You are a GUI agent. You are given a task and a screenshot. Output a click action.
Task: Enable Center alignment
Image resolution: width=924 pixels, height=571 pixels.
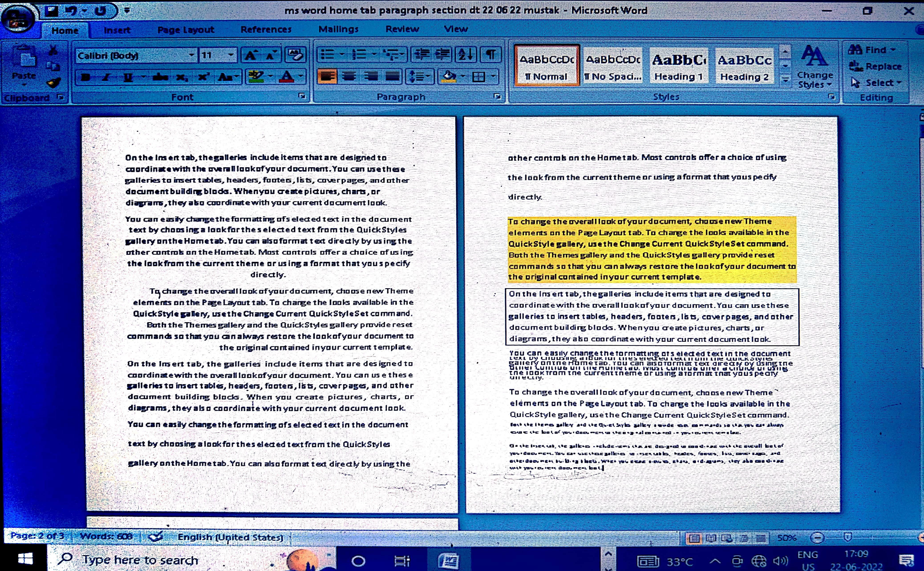(349, 77)
